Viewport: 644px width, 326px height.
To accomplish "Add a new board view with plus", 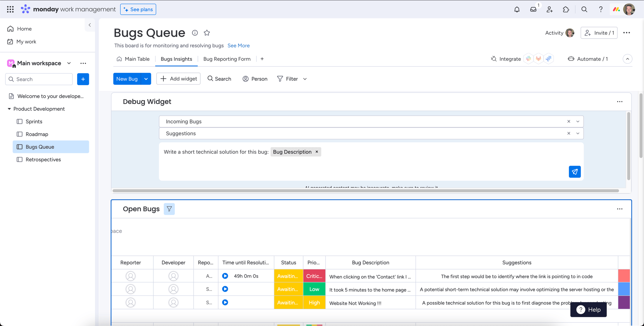I will tap(262, 59).
